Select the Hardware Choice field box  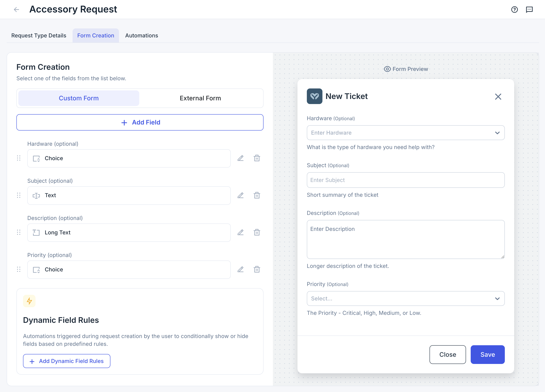point(129,158)
